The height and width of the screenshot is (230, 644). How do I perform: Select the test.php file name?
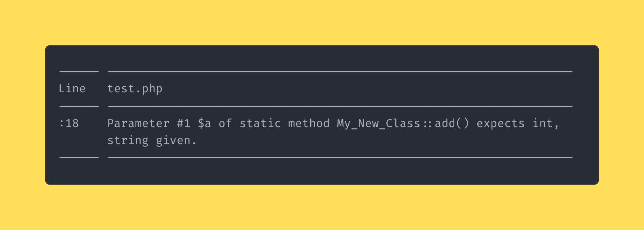(x=135, y=89)
